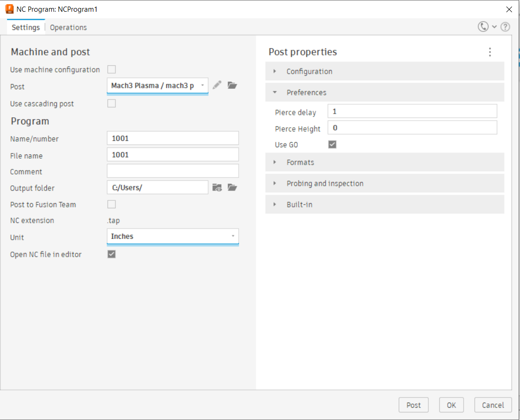Browse for output folder icon
This screenshot has height=420, width=520.
(x=232, y=187)
